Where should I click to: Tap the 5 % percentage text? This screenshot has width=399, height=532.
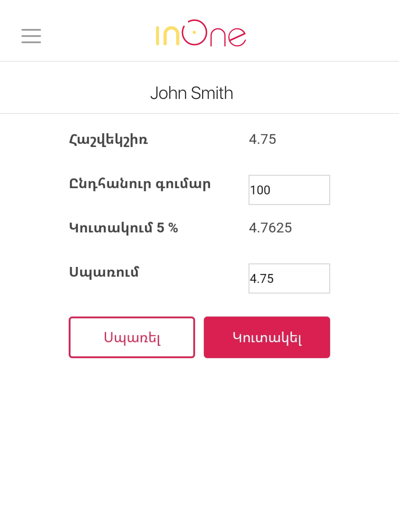pos(167,227)
